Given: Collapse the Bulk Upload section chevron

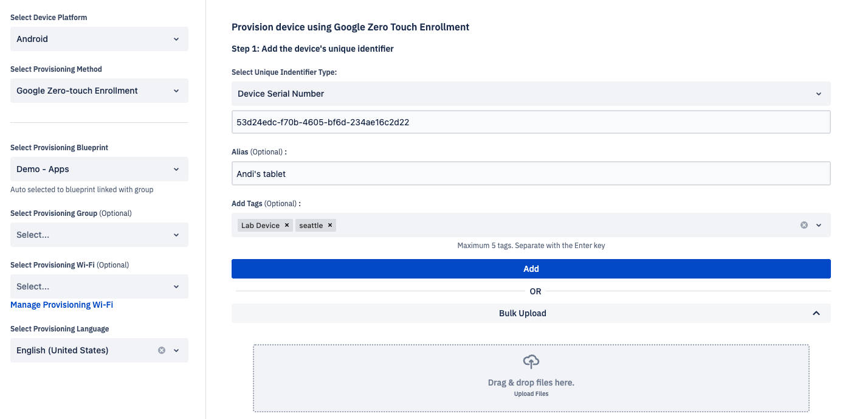Looking at the screenshot, I should coord(816,313).
